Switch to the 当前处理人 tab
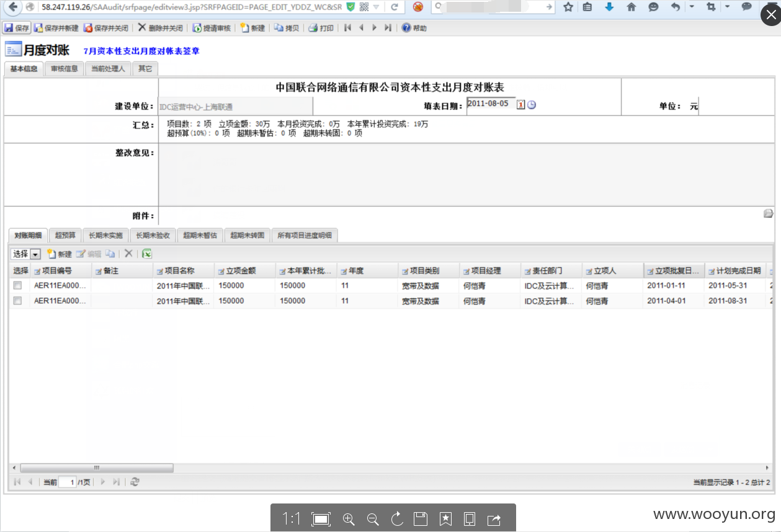 click(108, 69)
